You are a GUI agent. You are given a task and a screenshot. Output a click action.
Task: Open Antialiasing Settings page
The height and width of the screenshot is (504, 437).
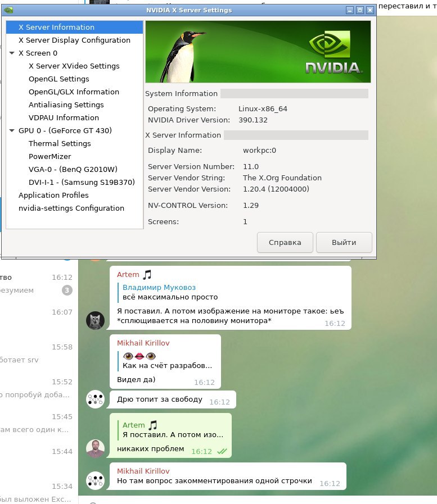[x=66, y=105]
